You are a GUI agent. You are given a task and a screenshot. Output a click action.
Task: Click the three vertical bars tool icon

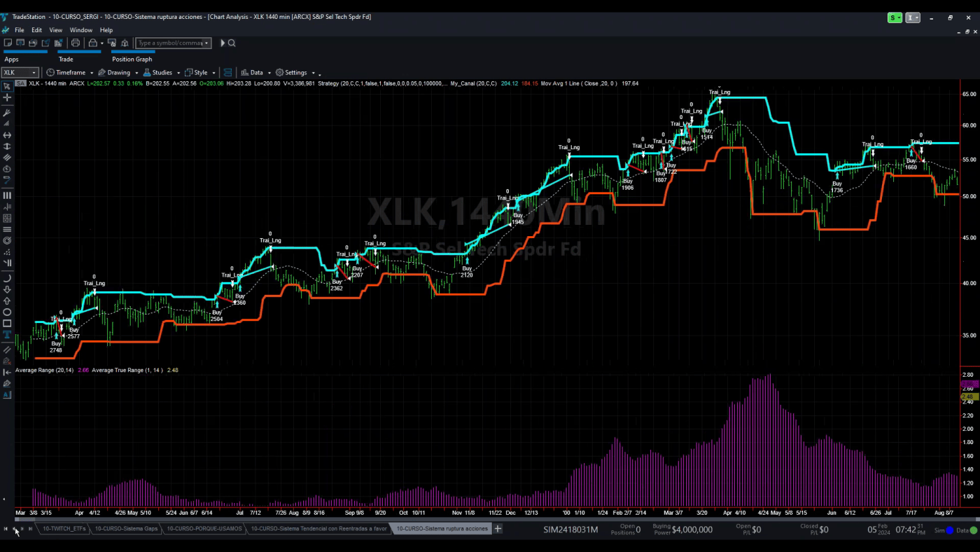pyautogui.click(x=7, y=195)
